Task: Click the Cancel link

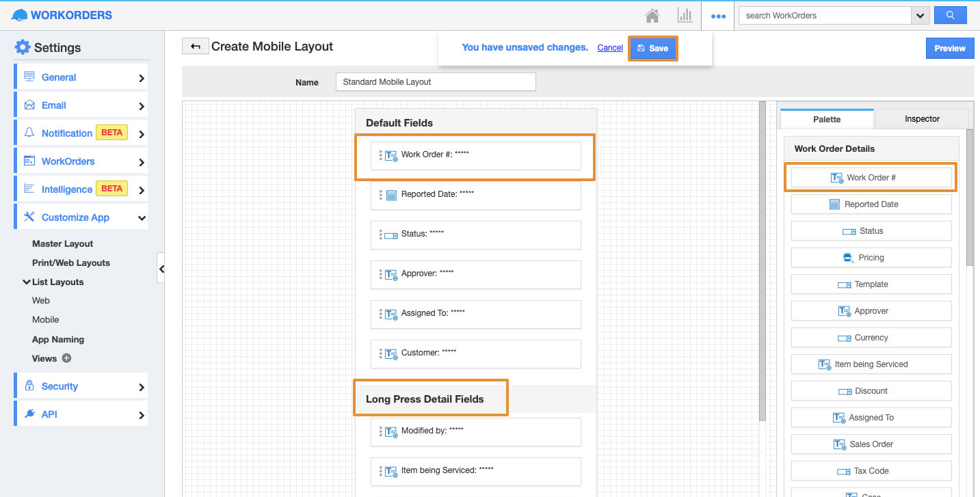Action: coord(610,48)
